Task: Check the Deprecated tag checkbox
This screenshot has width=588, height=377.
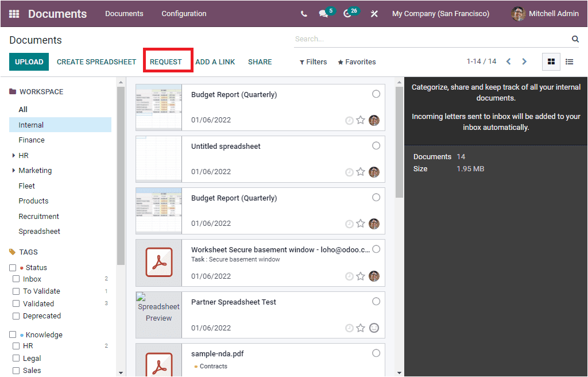Action: point(16,316)
